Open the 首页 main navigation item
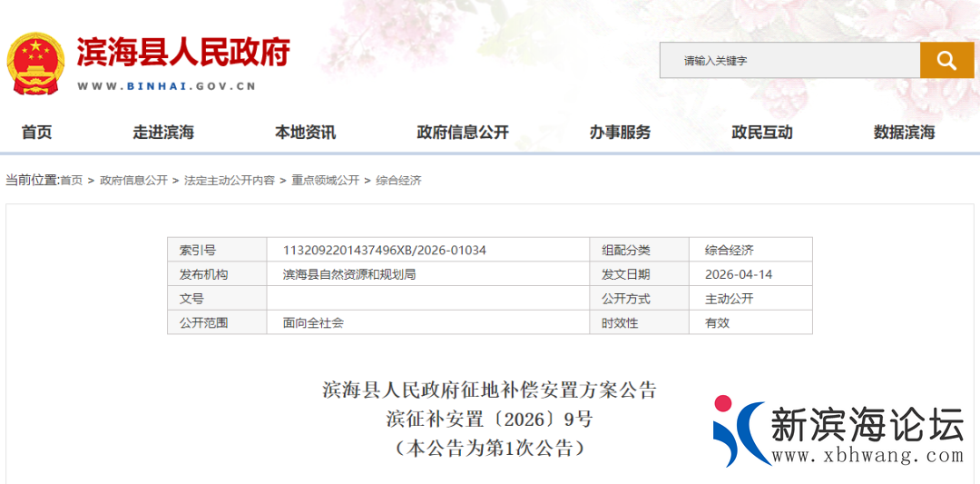 coord(37,133)
